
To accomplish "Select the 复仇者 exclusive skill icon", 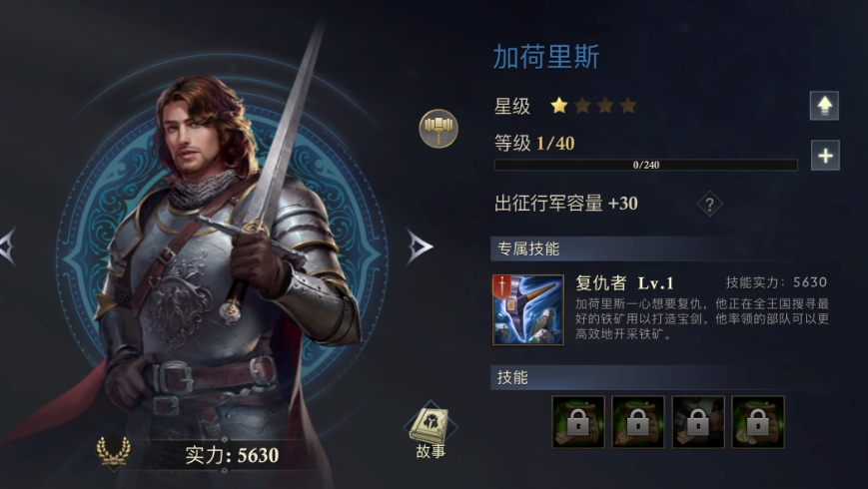I will point(528,310).
